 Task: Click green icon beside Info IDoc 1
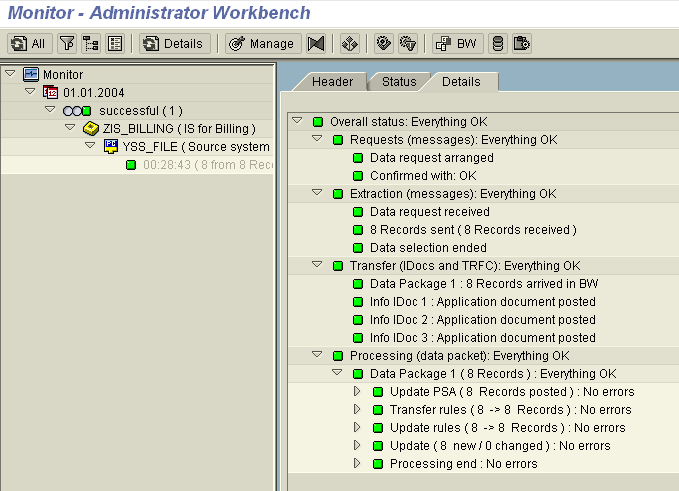[x=358, y=302]
